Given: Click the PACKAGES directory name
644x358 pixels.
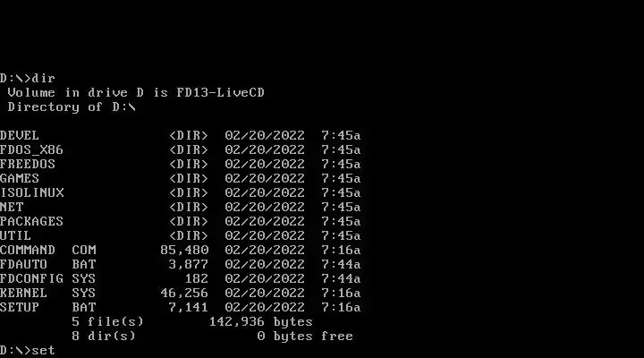Looking at the screenshot, I should point(31,222).
